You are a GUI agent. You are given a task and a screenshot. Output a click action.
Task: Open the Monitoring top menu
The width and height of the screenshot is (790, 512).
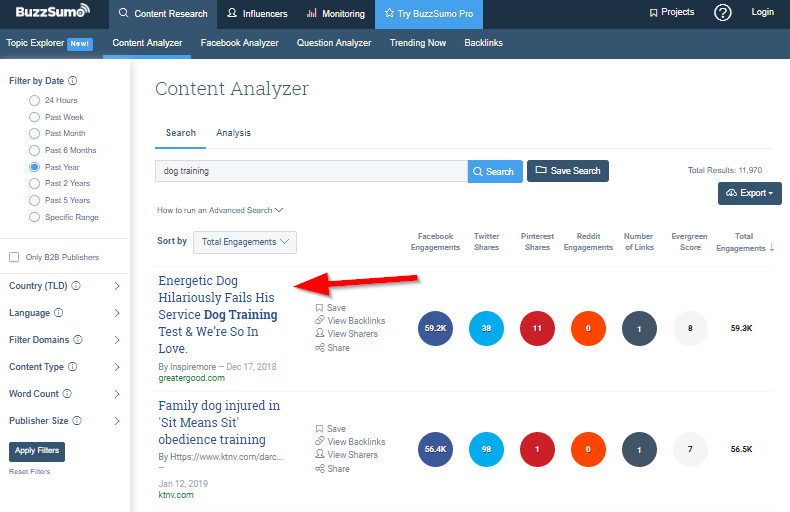[x=336, y=14]
